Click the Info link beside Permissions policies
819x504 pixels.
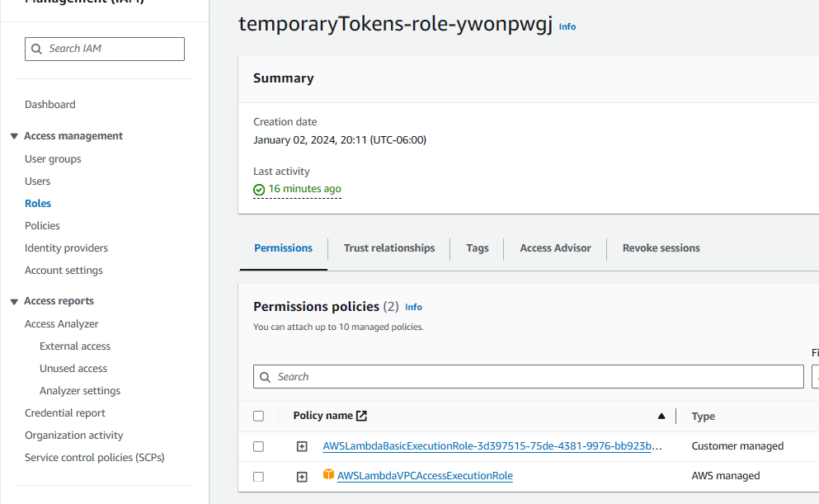click(414, 307)
